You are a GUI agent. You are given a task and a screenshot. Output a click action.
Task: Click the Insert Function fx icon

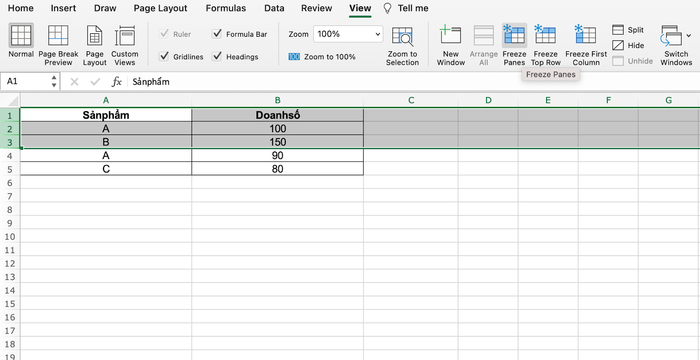pyautogui.click(x=117, y=82)
